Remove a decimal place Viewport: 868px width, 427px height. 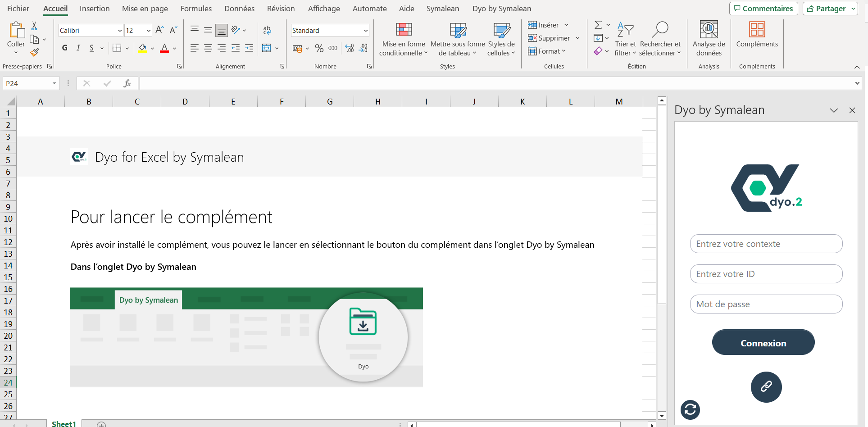click(363, 48)
